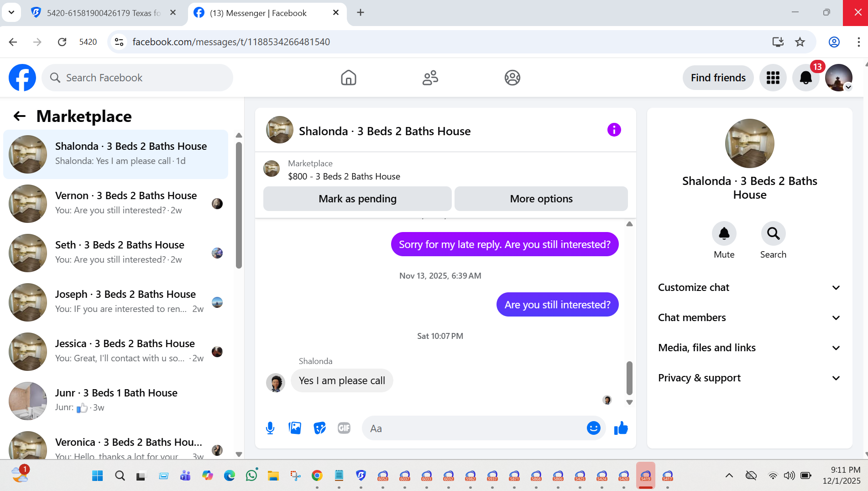Record a voice clip with microphone icon
This screenshot has width=868, height=491.
click(x=270, y=428)
